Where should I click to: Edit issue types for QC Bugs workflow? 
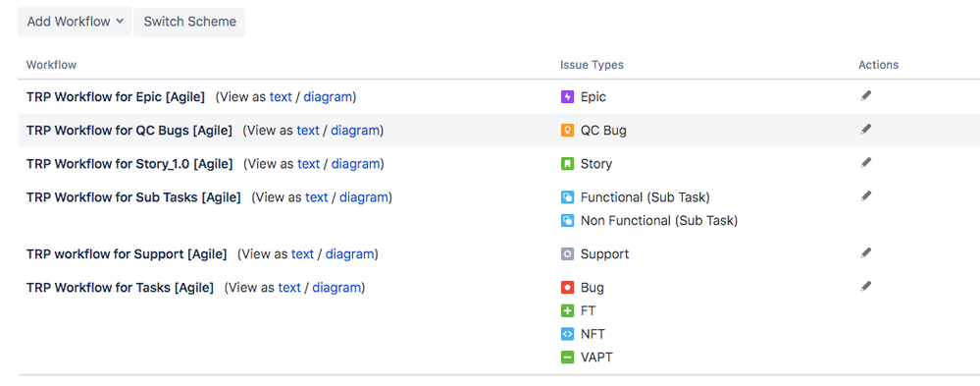(x=865, y=129)
